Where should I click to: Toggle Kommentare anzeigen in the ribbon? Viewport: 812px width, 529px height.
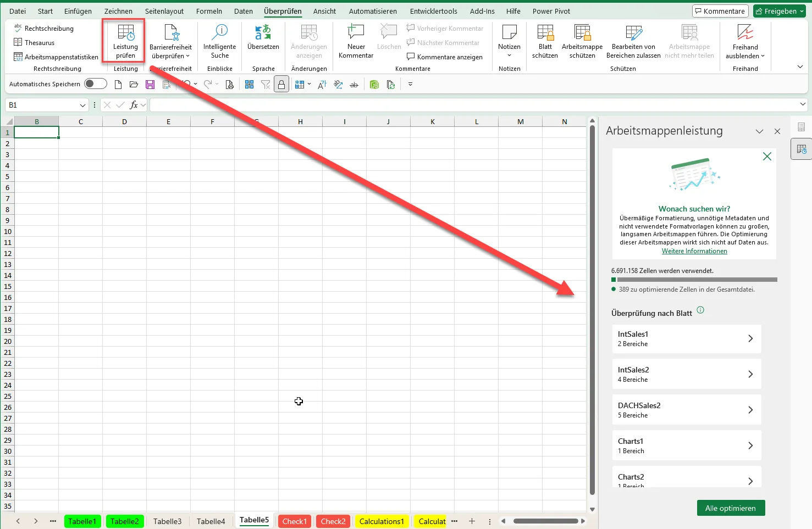[444, 57]
